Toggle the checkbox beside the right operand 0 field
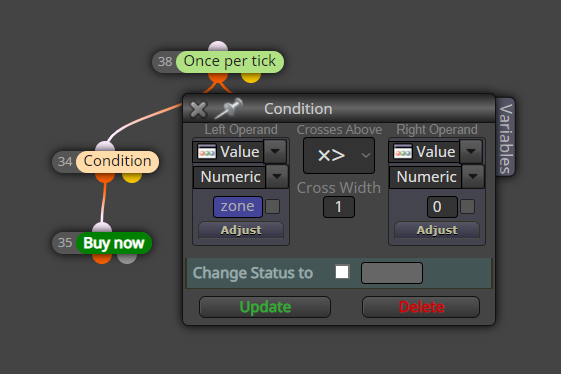This screenshot has height=374, width=561. [467, 207]
